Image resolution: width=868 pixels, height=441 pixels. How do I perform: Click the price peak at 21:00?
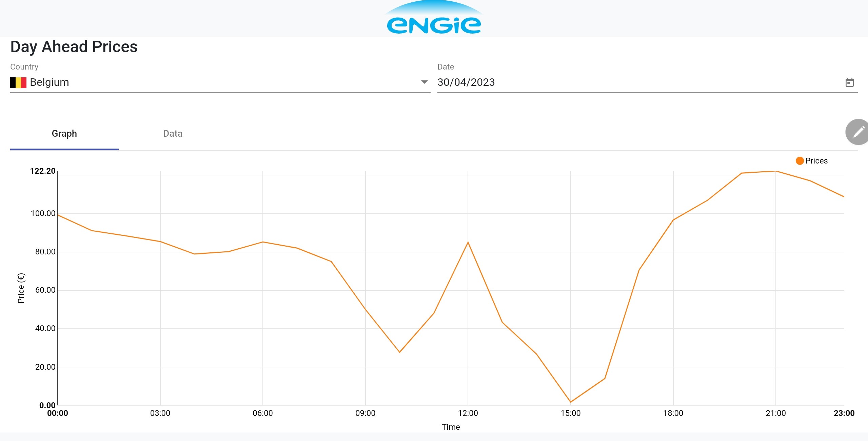[x=776, y=171]
